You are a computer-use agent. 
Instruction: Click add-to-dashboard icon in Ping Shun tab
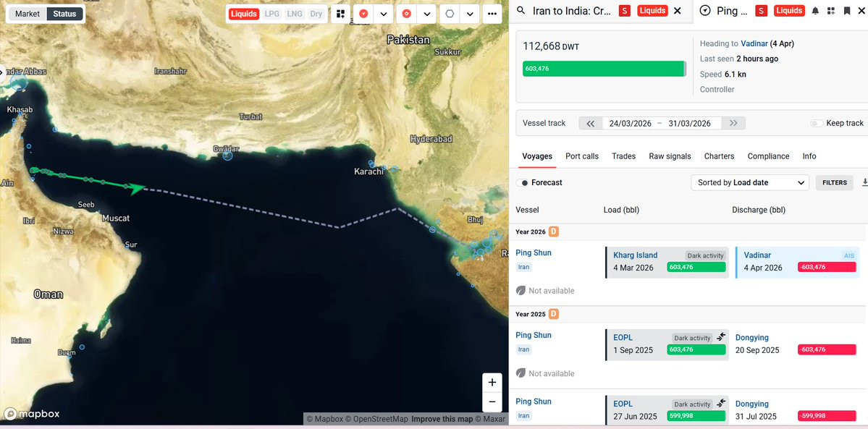point(831,11)
